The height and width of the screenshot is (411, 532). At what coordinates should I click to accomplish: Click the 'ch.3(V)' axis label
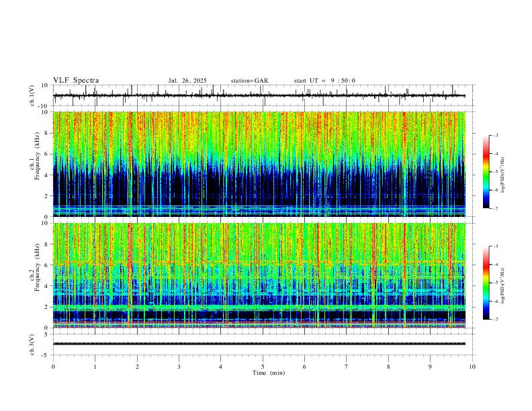[x=32, y=345]
